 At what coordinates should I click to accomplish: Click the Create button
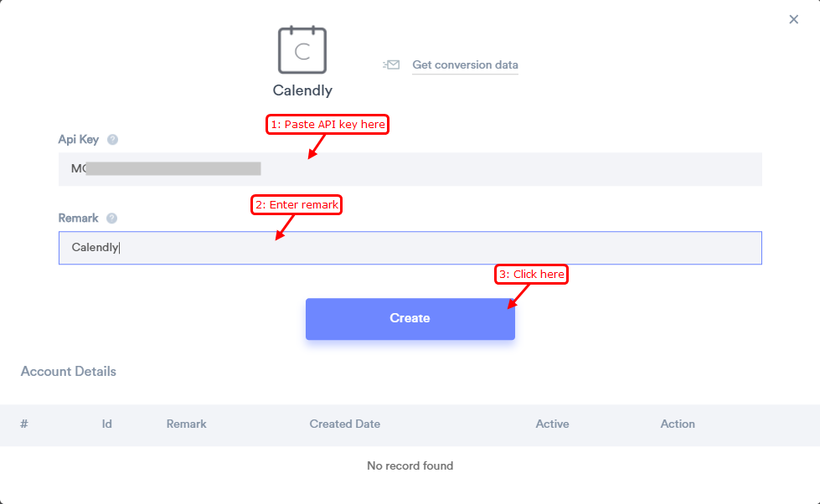(x=410, y=318)
